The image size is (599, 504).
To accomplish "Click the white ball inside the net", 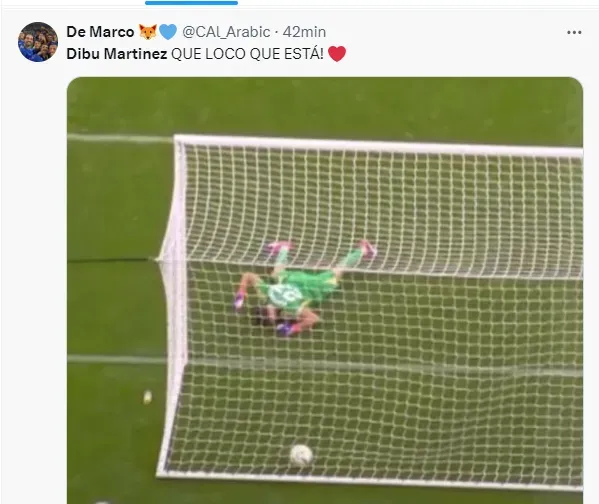I will coord(301,455).
